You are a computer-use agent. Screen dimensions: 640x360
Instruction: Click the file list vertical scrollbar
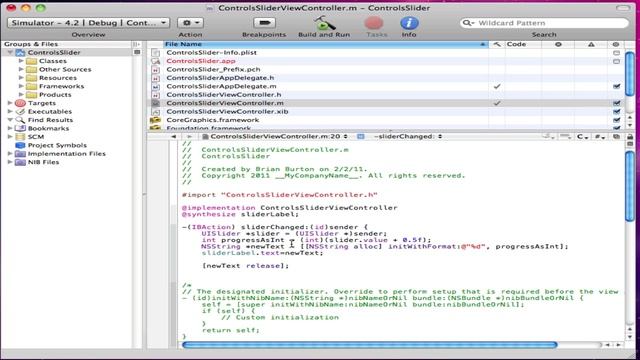click(630, 74)
